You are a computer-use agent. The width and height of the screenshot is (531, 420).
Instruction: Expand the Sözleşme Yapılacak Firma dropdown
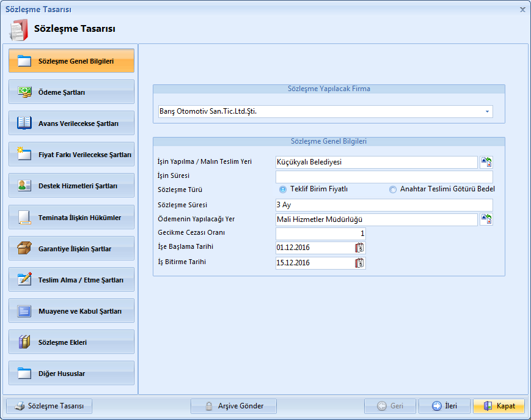tap(487, 112)
